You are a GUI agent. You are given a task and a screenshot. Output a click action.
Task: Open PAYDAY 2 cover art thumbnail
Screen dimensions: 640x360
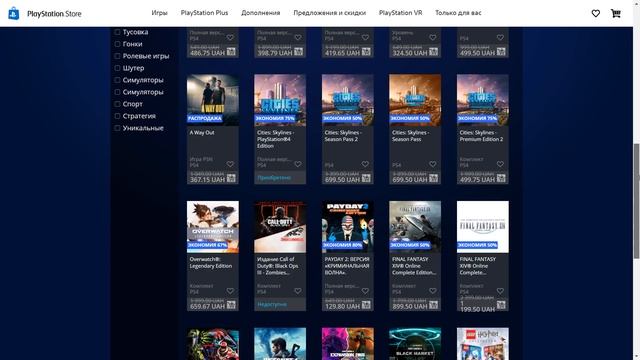(x=347, y=227)
